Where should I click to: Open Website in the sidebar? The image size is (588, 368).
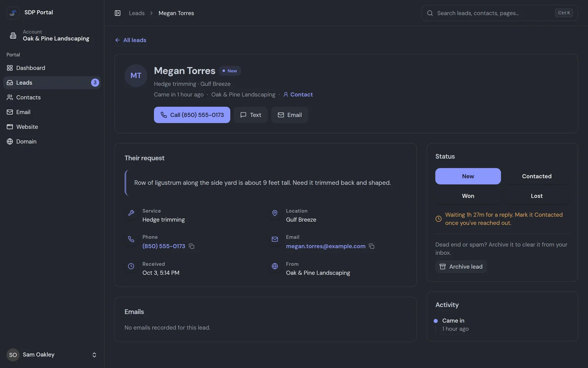click(52, 127)
